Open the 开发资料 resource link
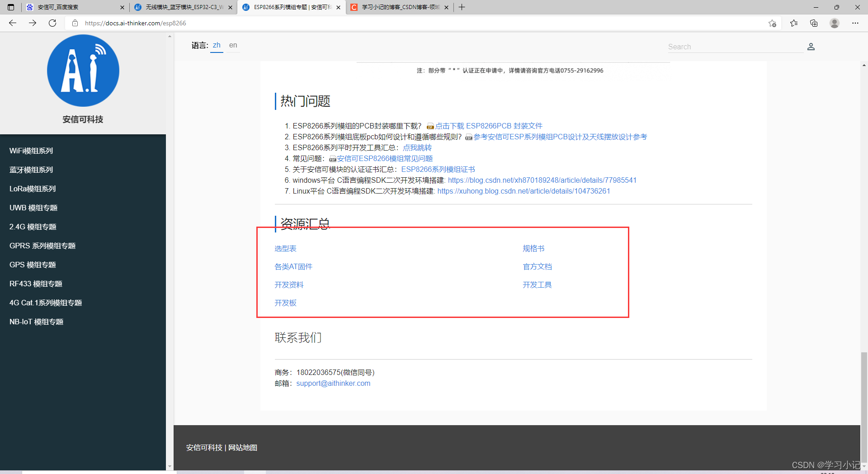This screenshot has width=868, height=474. point(289,285)
